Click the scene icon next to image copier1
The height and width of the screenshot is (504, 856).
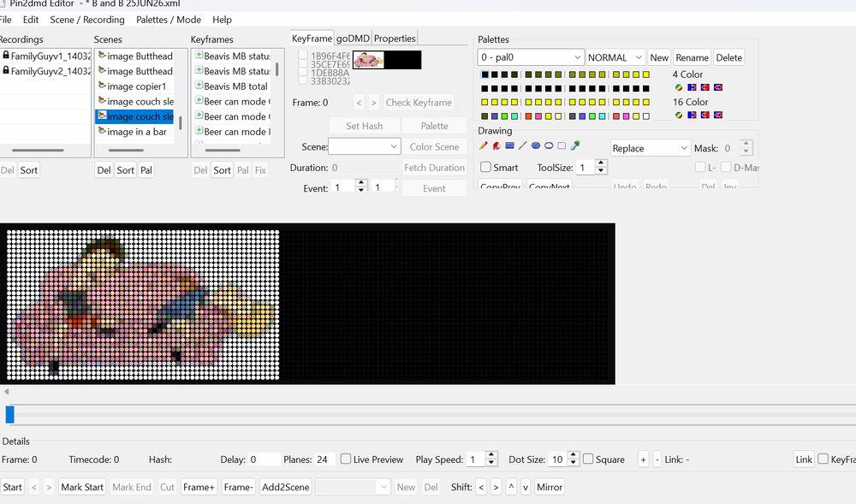coord(102,86)
